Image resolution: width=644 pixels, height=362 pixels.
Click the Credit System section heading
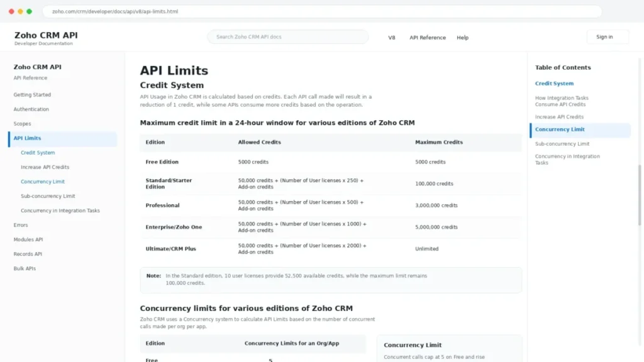(x=172, y=85)
